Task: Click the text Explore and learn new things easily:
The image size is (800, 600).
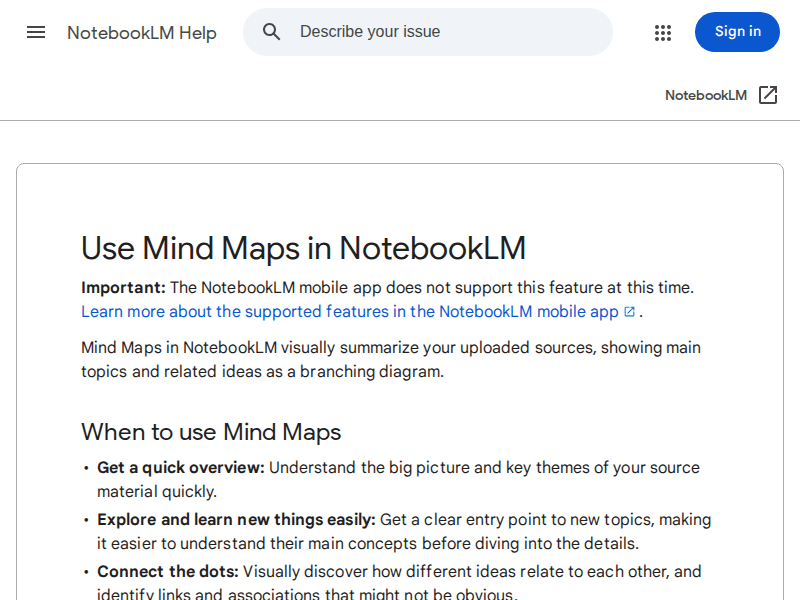Action: coord(236,519)
